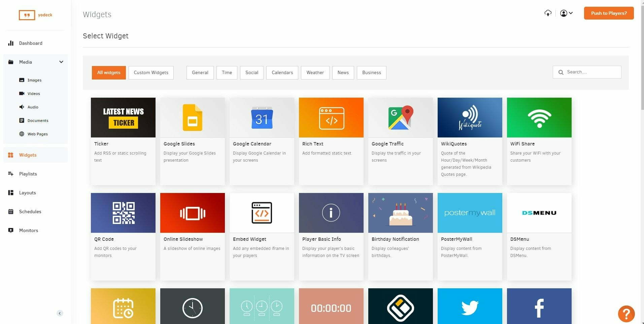
Task: Filter widgets by Business
Action: 372,73
